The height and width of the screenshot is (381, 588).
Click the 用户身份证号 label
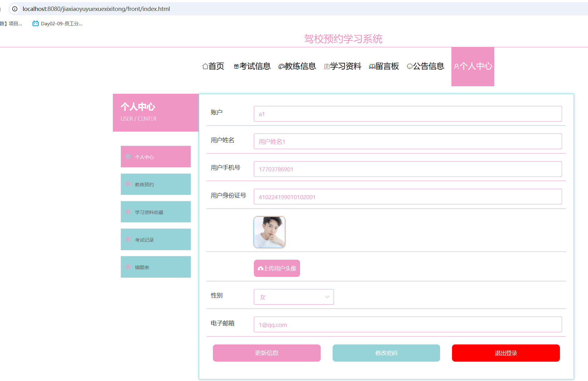(x=229, y=196)
